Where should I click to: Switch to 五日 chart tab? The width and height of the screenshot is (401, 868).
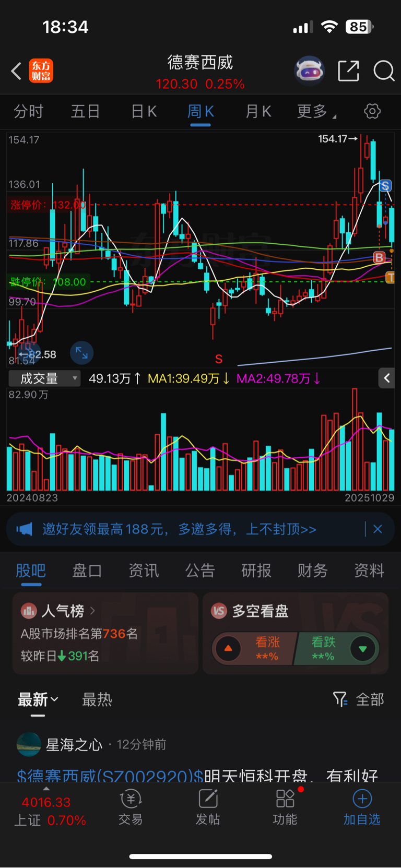tap(86, 111)
